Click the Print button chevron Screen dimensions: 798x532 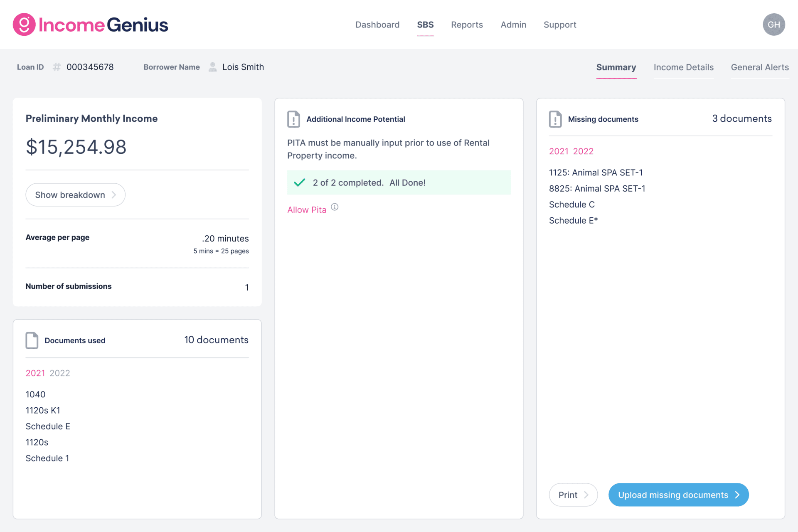586,495
